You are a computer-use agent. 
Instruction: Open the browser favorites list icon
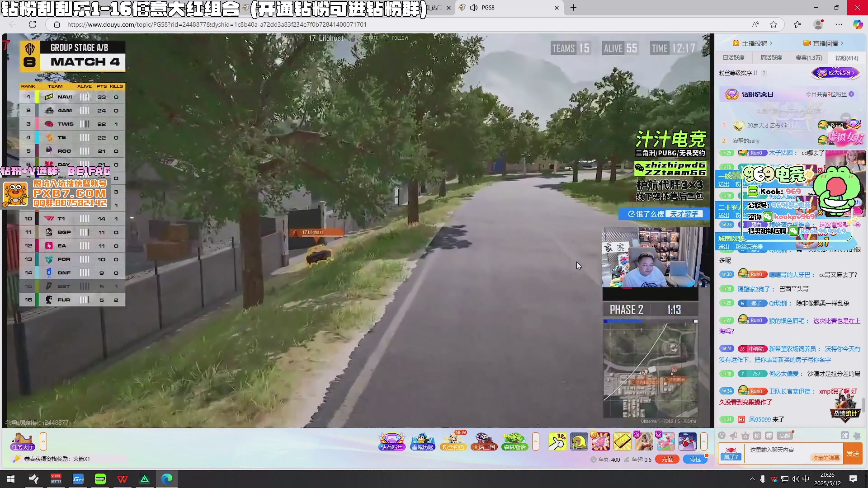797,24
